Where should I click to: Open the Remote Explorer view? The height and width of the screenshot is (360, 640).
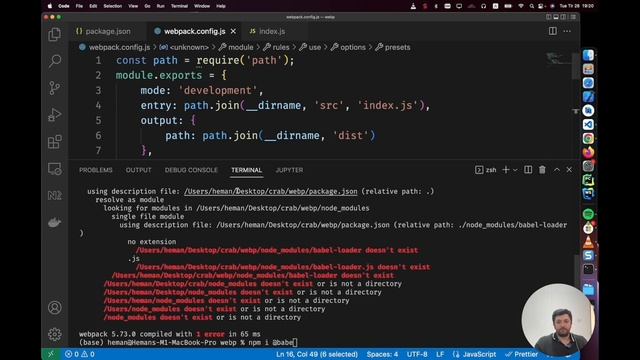[55, 169]
